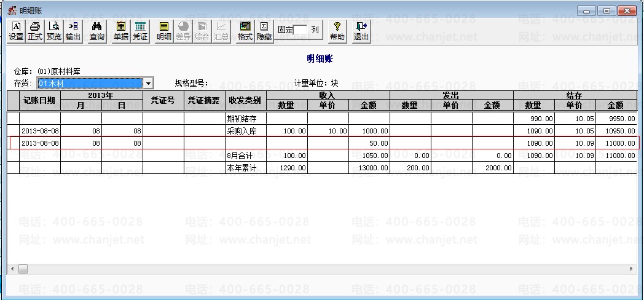Image resolution: width=644 pixels, height=300 pixels.
Task: Click the 计量单位: 块 label
Action: 316,83
